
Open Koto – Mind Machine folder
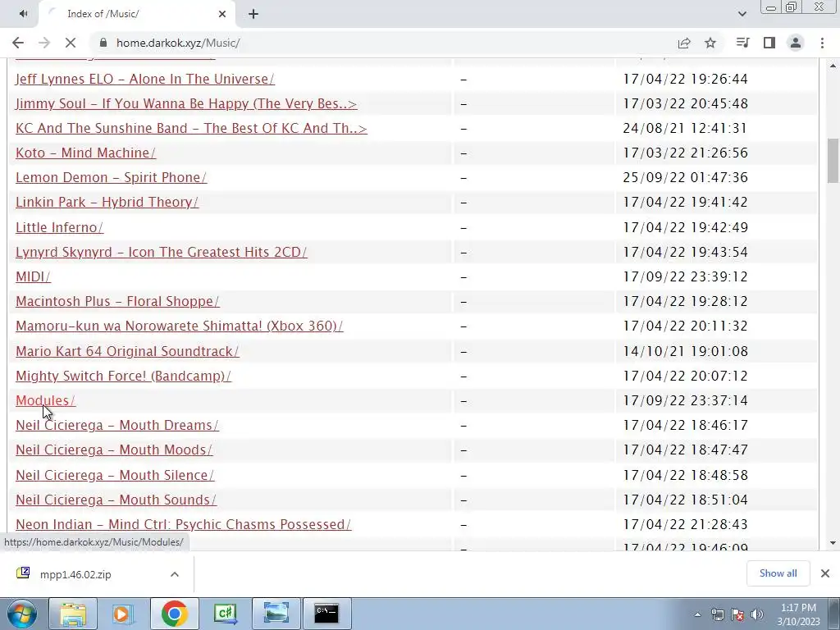85,153
